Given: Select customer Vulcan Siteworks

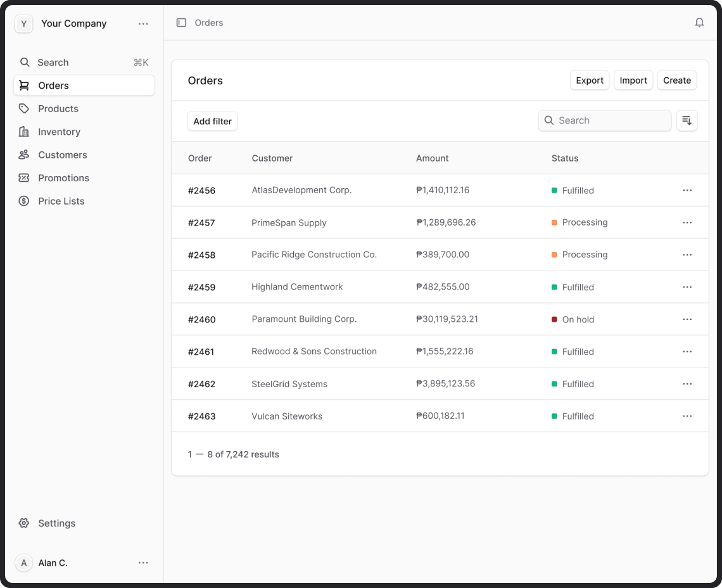Looking at the screenshot, I should (x=287, y=416).
